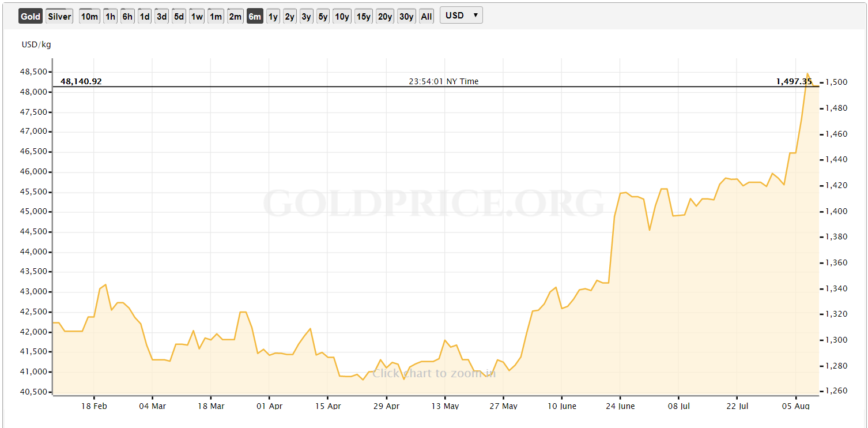Image resolution: width=868 pixels, height=428 pixels.
Task: Click the 27 May date label
Action: click(x=503, y=406)
